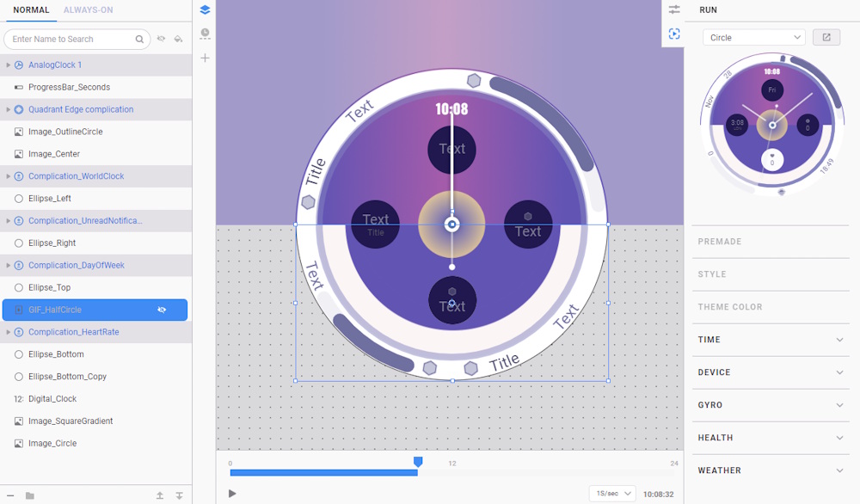Image resolution: width=860 pixels, height=504 pixels.
Task: Click the plus icon to add a component
Action: point(205,58)
